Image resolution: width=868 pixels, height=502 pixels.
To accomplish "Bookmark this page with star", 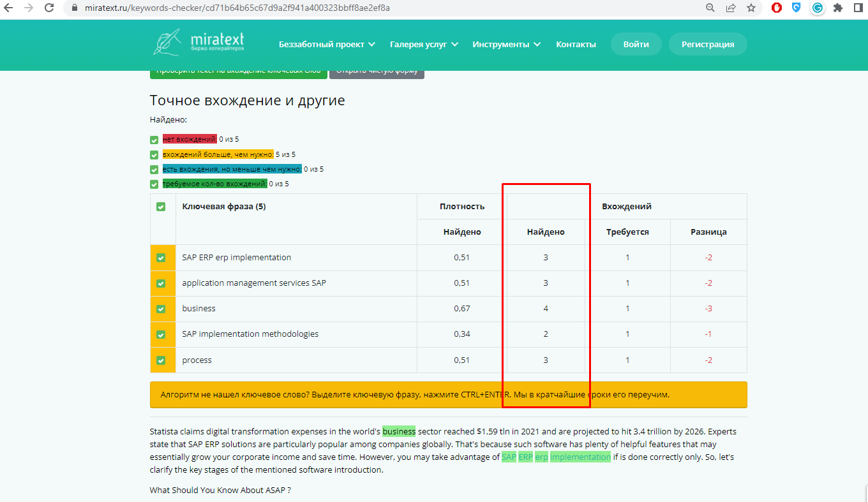I will coord(751,8).
